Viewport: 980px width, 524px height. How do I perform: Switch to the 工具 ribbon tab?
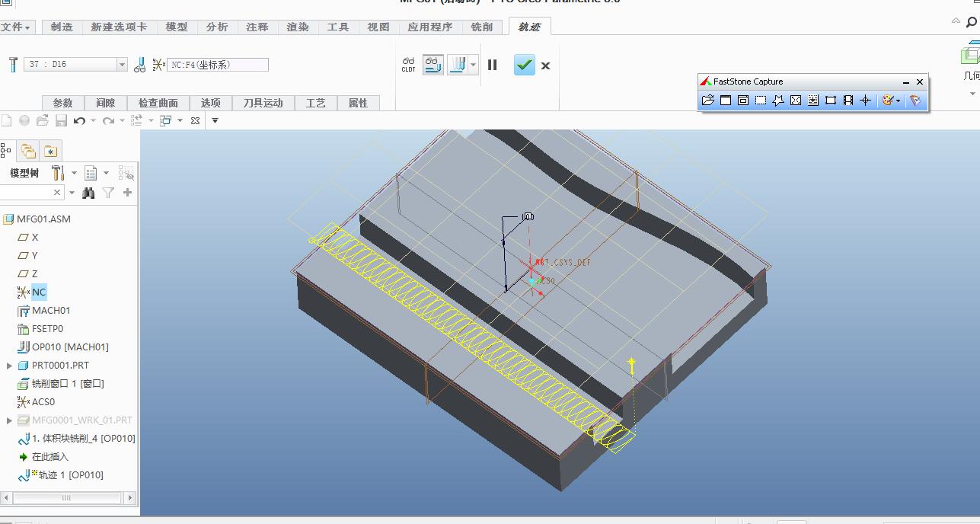pyautogui.click(x=338, y=27)
